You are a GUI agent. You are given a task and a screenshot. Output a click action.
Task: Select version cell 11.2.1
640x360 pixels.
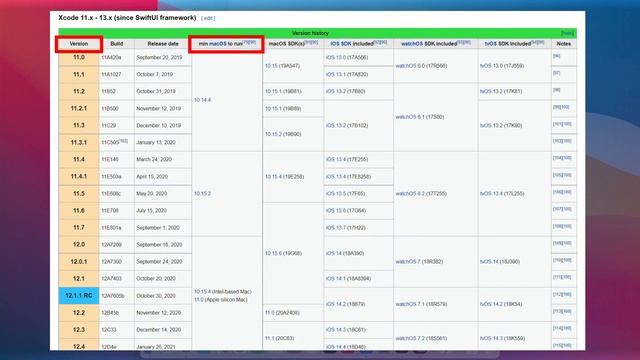pos(79,109)
